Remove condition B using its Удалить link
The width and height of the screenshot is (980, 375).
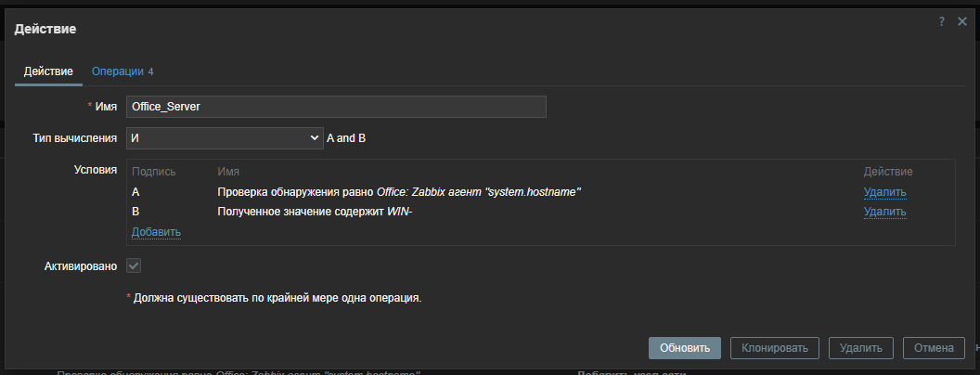pyautogui.click(x=884, y=212)
